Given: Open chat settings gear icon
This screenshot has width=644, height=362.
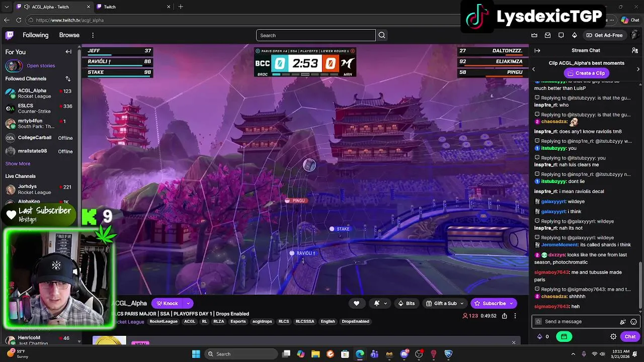Looking at the screenshot, I should [x=613, y=336].
